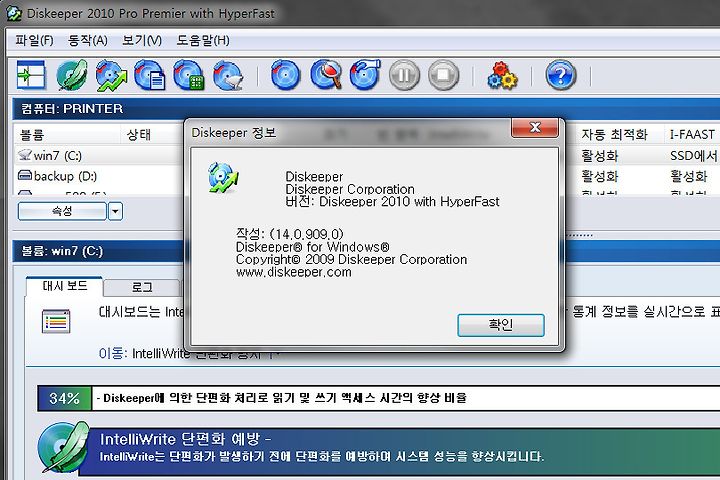Screen dimensions: 720x480
Task: Click the 자동 최적화 column header
Action: tap(614, 135)
